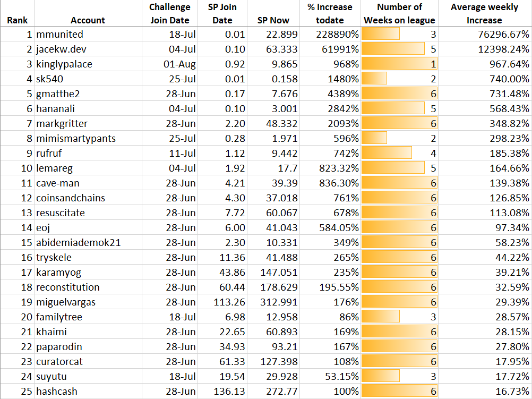
Task: Click the 01-Aug join date cell
Action: pos(170,64)
